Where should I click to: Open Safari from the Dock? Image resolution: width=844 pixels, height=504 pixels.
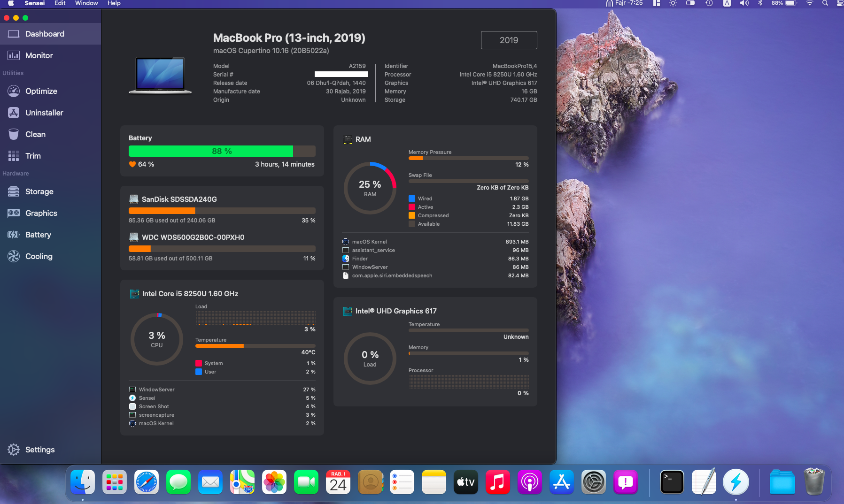click(x=147, y=482)
